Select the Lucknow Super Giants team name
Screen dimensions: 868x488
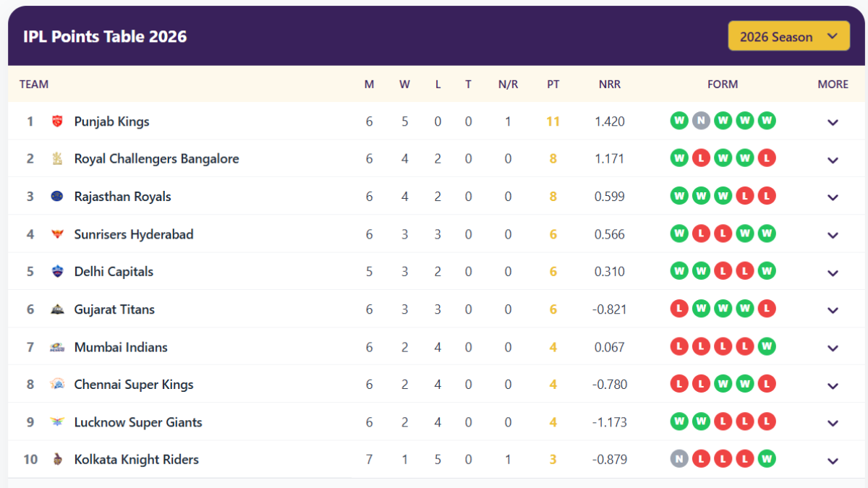tap(138, 422)
